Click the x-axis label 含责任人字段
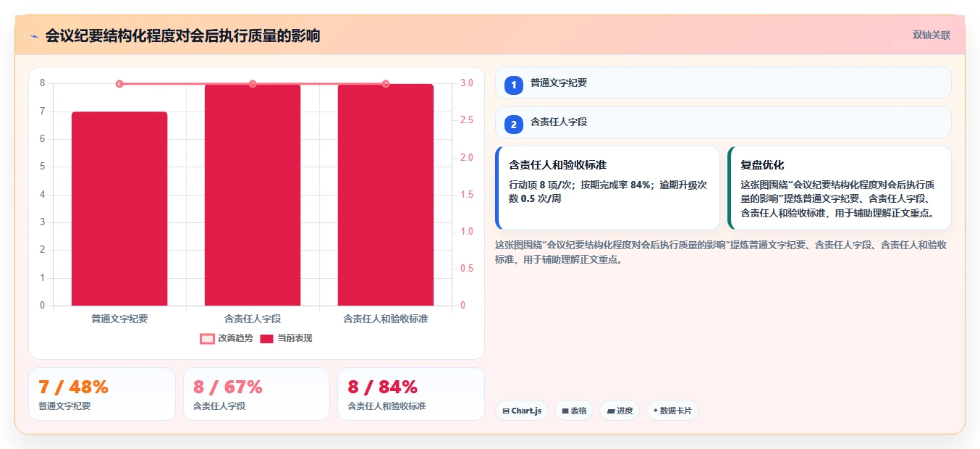Viewport: 980px width, 449px height. pyautogui.click(x=253, y=319)
